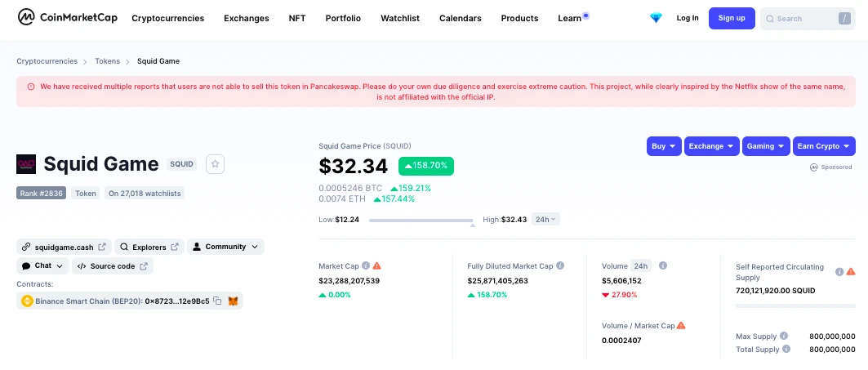Click the CoinMarketCap logo

[68, 18]
